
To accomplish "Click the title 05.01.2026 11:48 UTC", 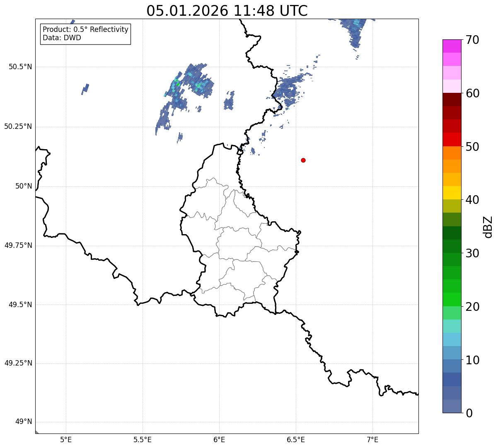I will [x=227, y=11].
